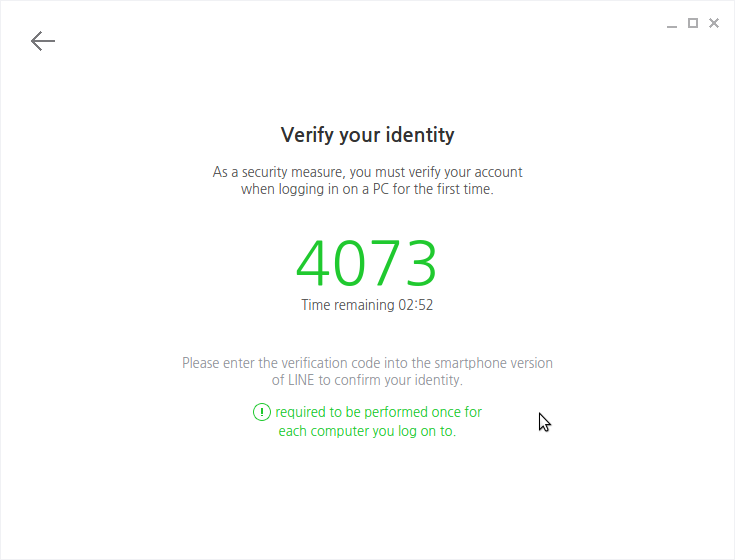Click the 'when logging in on a PC' line
735x560 pixels.
click(x=367, y=189)
